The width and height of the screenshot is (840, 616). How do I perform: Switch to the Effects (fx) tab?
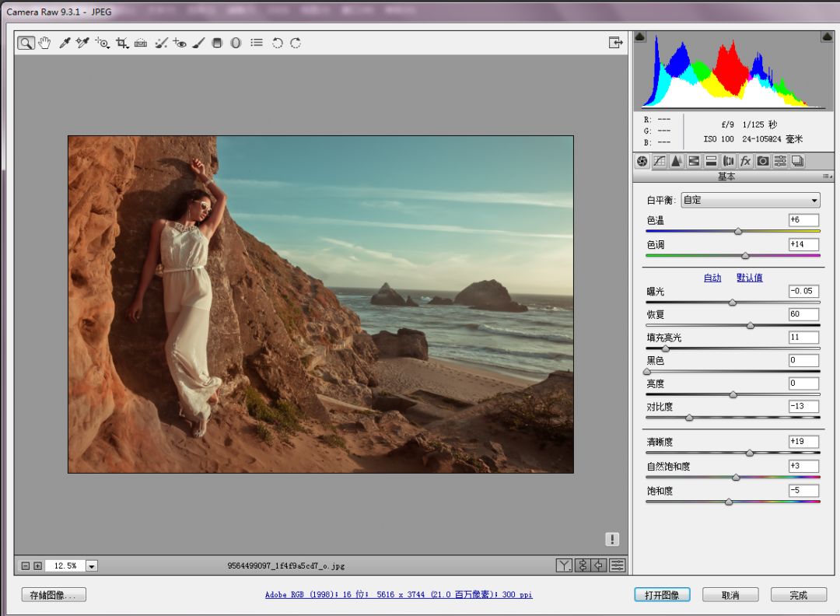coord(745,161)
